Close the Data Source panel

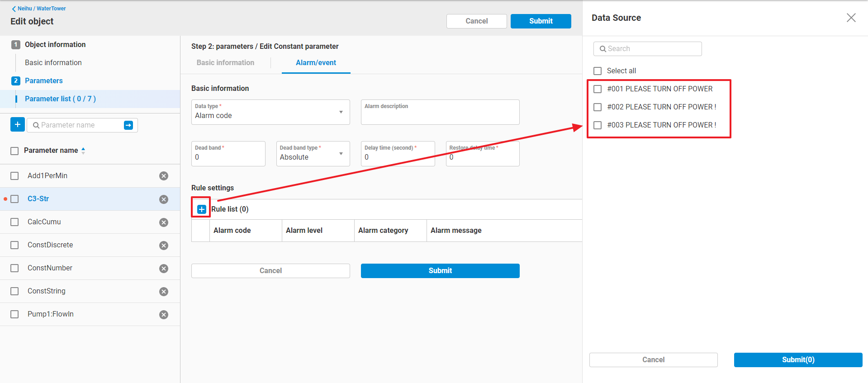point(851,18)
